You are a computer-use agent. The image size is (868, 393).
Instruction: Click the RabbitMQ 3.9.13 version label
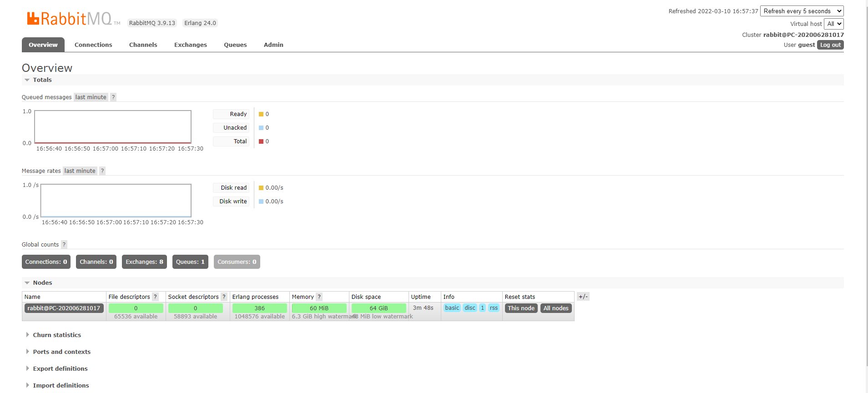pos(152,23)
